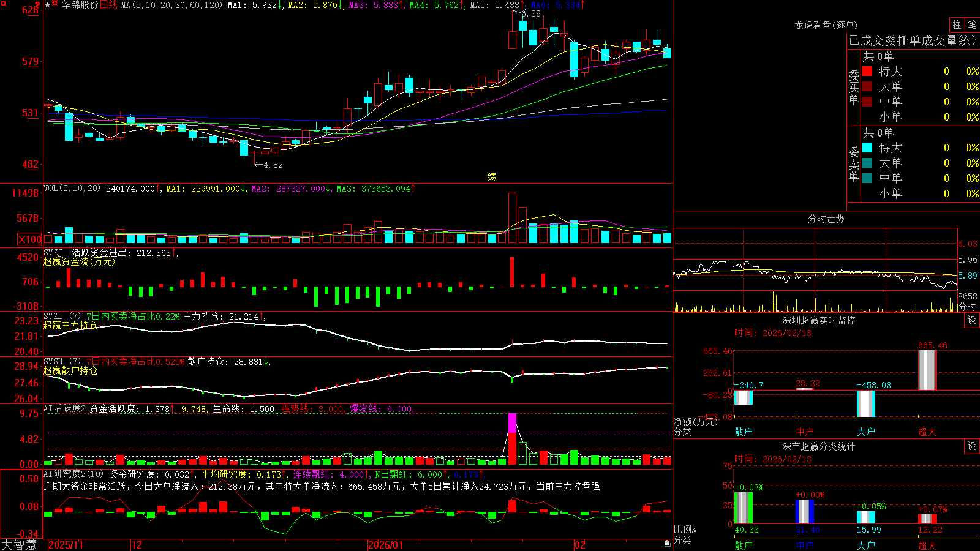Click the MA3: 5.883 value in chart header
Screen dimensions: 980x551
point(376,5)
